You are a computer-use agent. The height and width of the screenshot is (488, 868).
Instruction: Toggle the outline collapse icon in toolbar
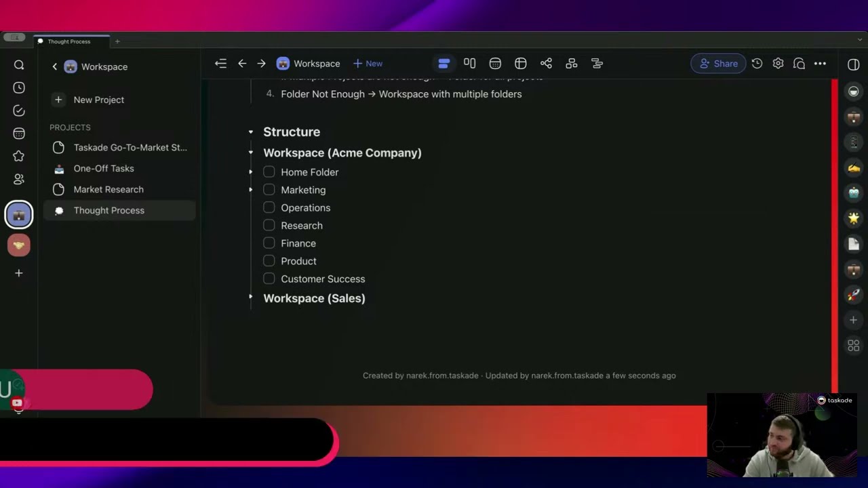pyautogui.click(x=220, y=63)
